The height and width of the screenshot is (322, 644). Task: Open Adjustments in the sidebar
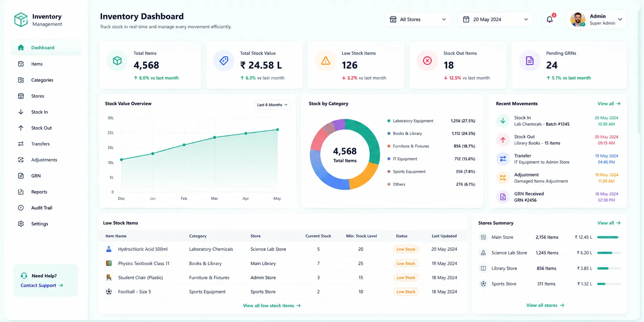(46, 160)
